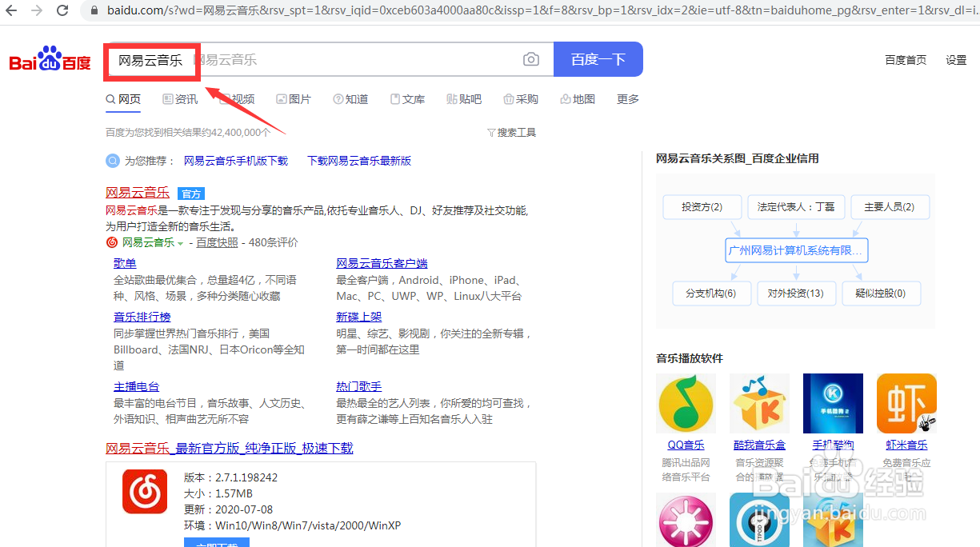Click the 手机酷狗 app icon

pyautogui.click(x=833, y=404)
